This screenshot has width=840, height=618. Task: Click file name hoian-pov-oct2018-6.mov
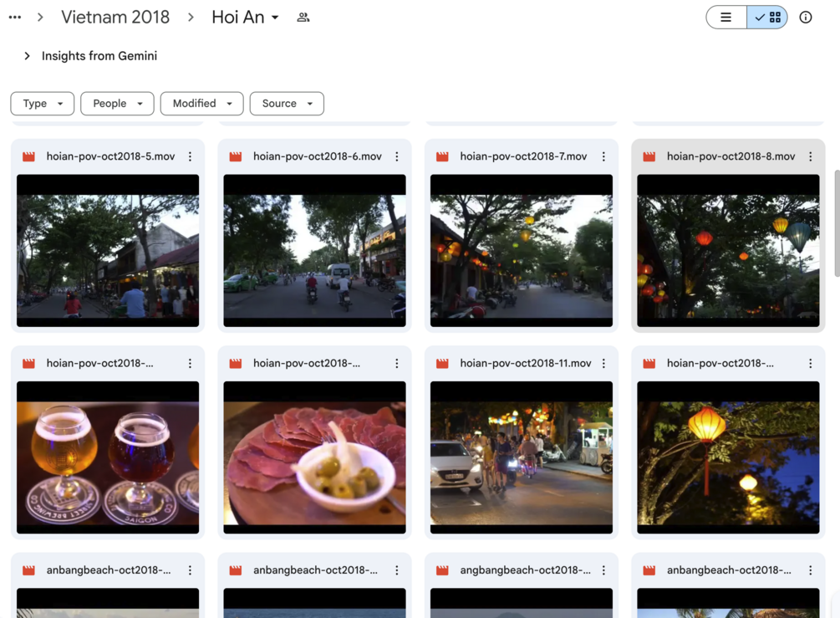pos(318,156)
